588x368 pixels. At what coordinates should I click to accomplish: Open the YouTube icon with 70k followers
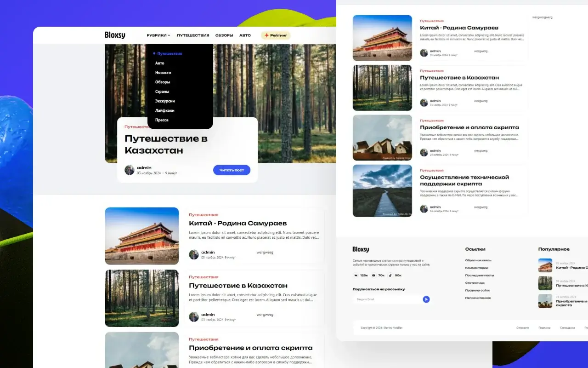373,275
